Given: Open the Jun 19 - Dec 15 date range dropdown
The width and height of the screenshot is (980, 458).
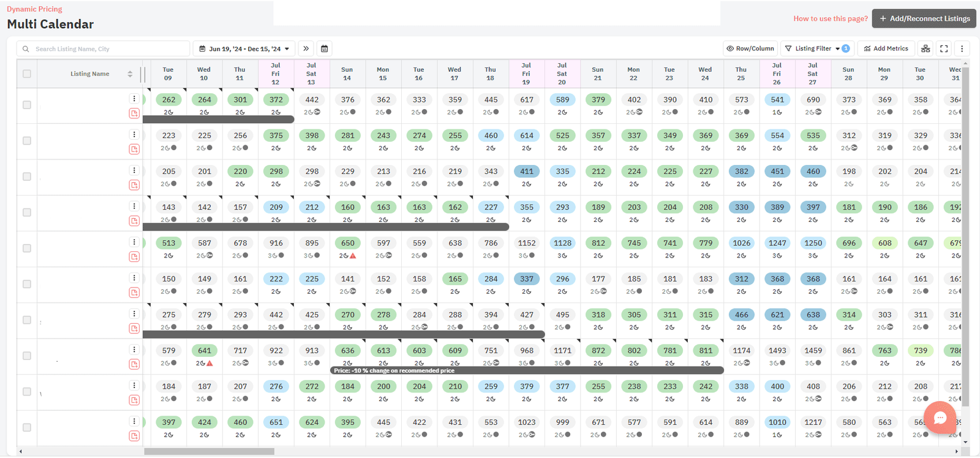Looking at the screenshot, I should (x=244, y=48).
